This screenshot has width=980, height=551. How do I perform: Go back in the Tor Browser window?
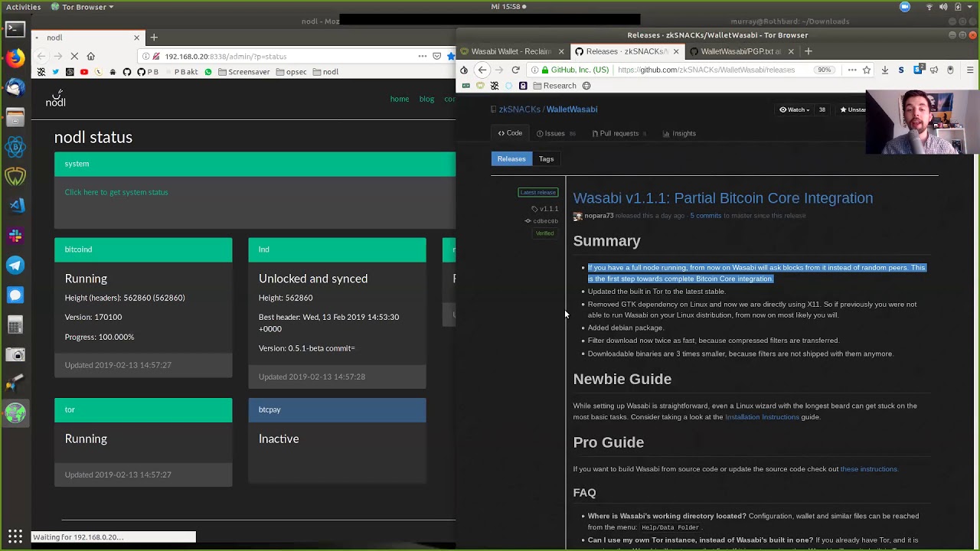pos(482,70)
